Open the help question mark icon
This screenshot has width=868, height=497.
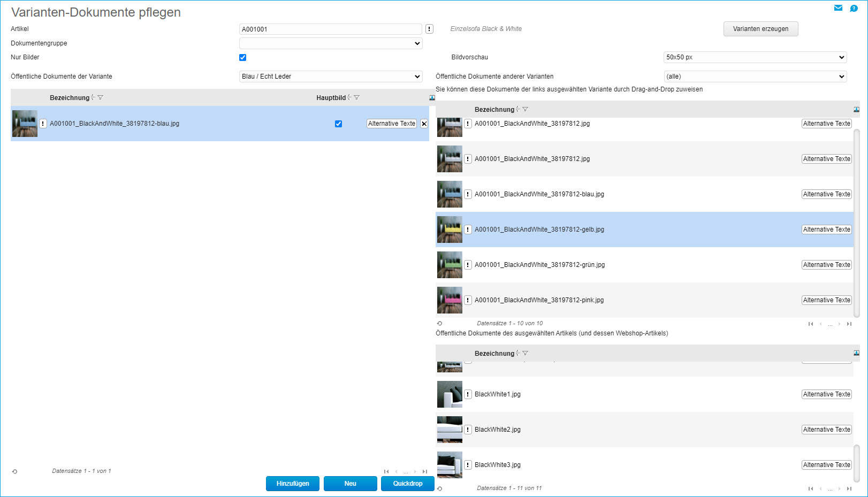click(854, 8)
